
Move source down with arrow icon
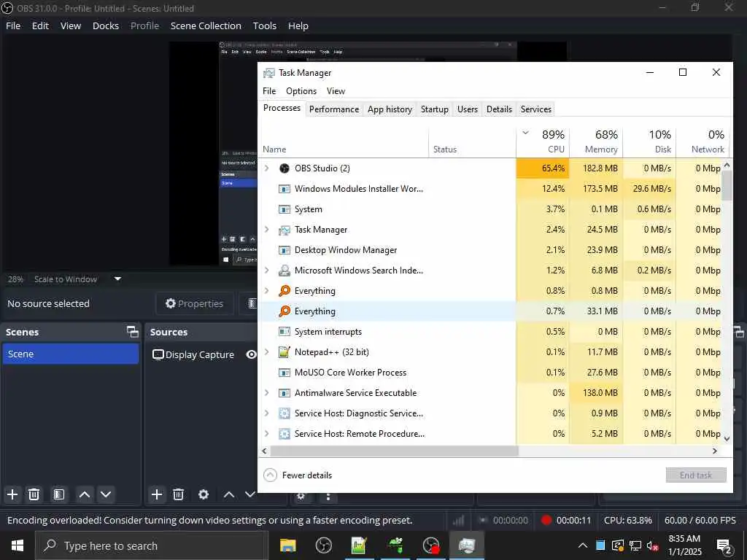click(x=249, y=494)
